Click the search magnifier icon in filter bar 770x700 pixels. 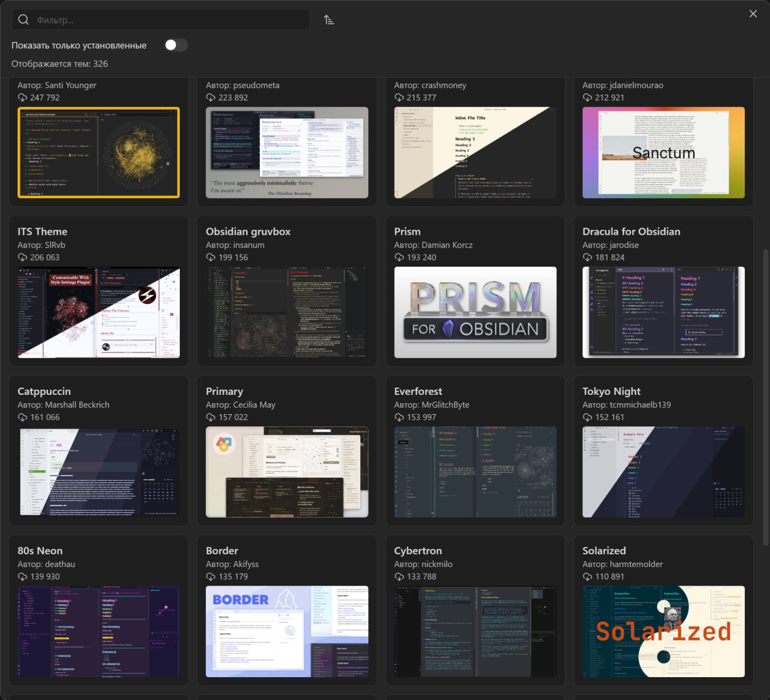(x=23, y=20)
